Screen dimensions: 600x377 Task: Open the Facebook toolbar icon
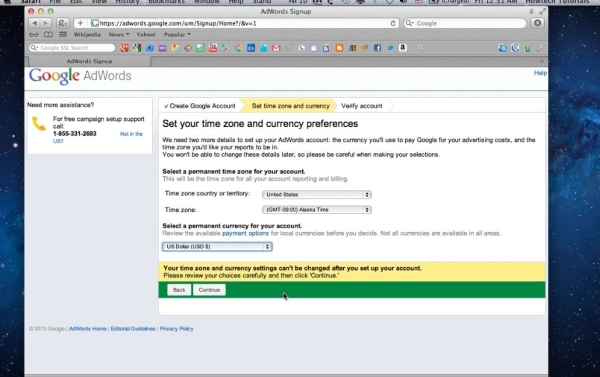[x=377, y=48]
